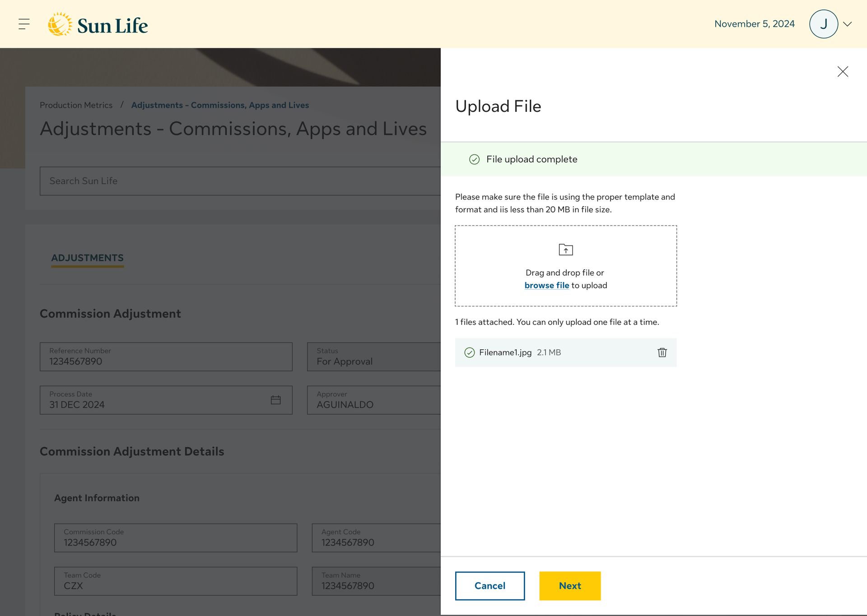
Task: Click the upload folder icon in drop zone
Action: click(x=566, y=250)
